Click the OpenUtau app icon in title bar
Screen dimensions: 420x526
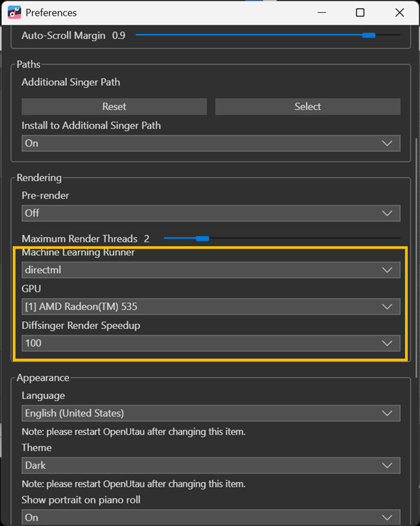click(14, 12)
